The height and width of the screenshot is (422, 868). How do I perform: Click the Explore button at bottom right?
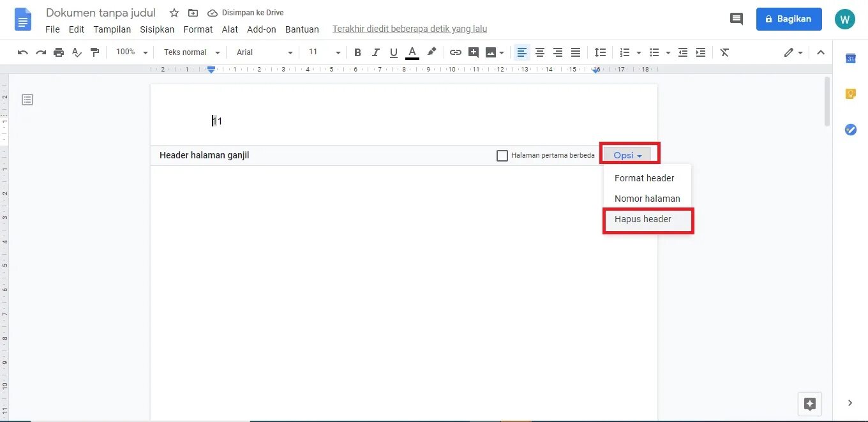[x=810, y=403]
